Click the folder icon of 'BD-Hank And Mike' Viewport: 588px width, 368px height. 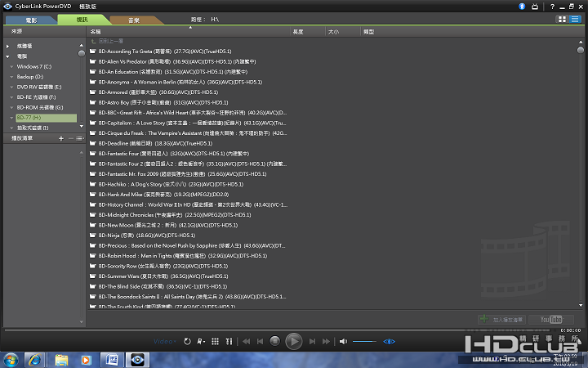click(x=92, y=195)
